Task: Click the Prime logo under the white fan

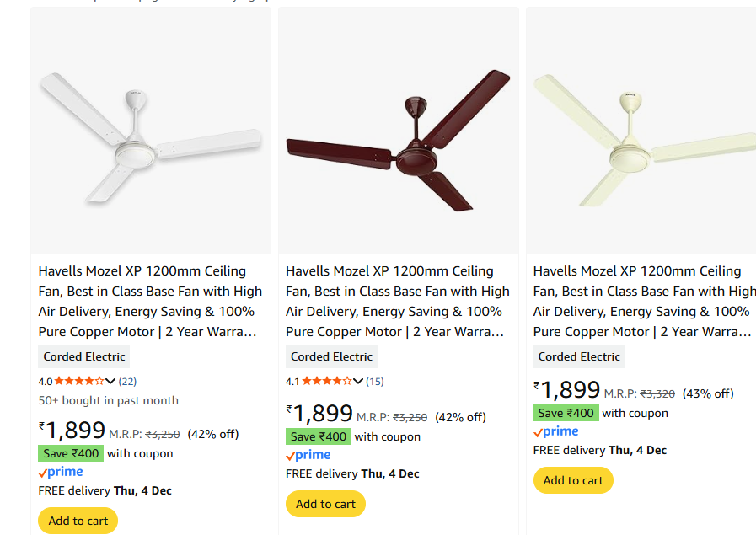Action: (61, 472)
